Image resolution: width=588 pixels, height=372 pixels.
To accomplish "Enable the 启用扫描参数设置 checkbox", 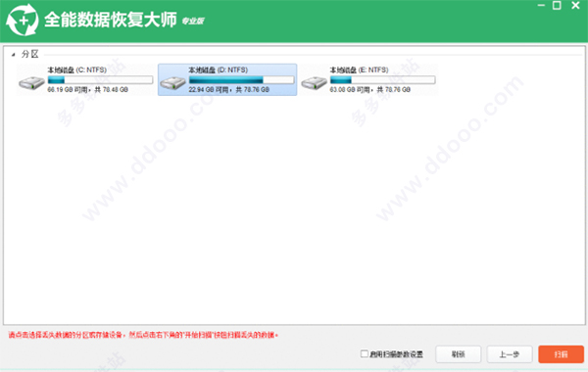I will tap(365, 353).
